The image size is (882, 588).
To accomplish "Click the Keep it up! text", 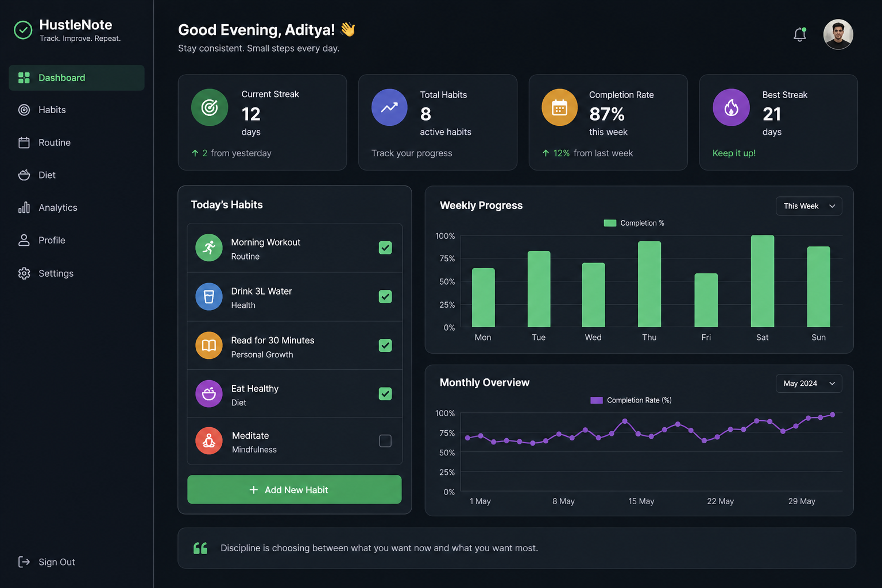I will 734,153.
